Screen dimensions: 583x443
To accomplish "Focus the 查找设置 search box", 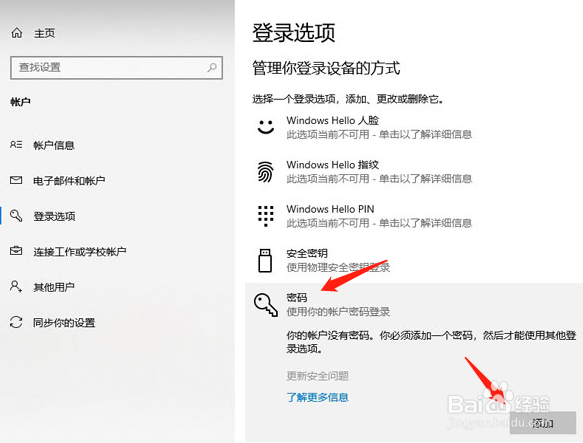I will (x=116, y=68).
